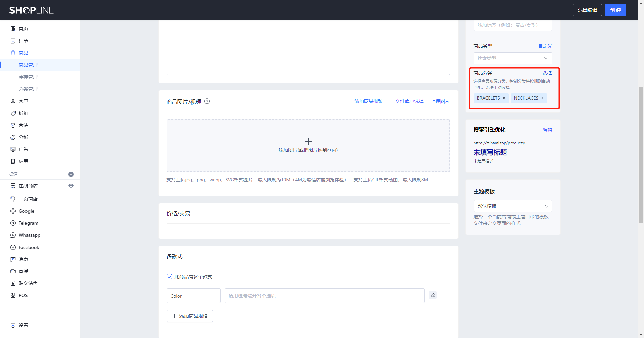Click the SHOPLINE logo
The width and height of the screenshot is (644, 338).
pyautogui.click(x=32, y=10)
